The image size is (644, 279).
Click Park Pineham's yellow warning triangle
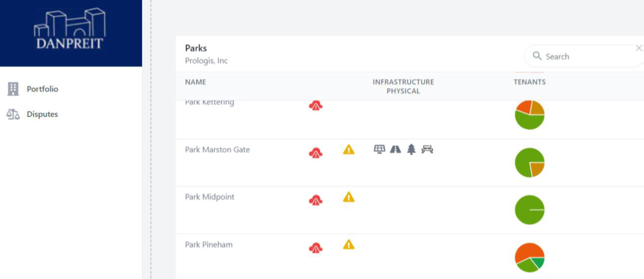348,245
